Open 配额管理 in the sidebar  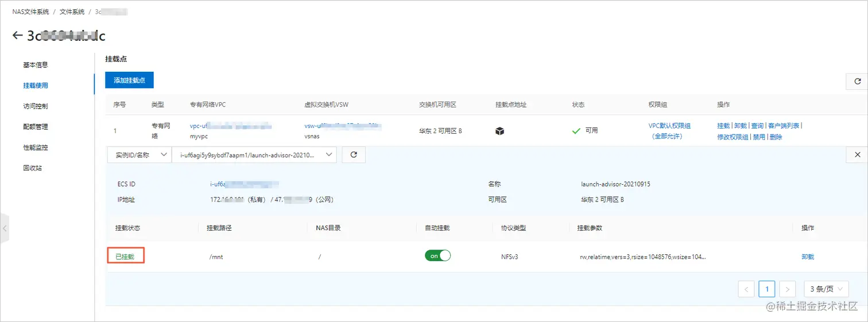(36, 127)
